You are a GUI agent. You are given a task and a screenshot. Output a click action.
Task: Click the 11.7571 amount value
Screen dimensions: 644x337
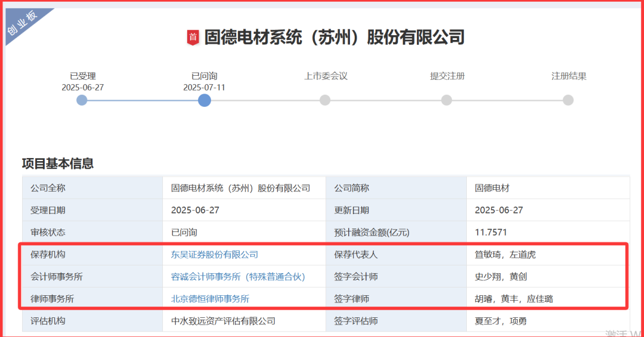pos(491,232)
